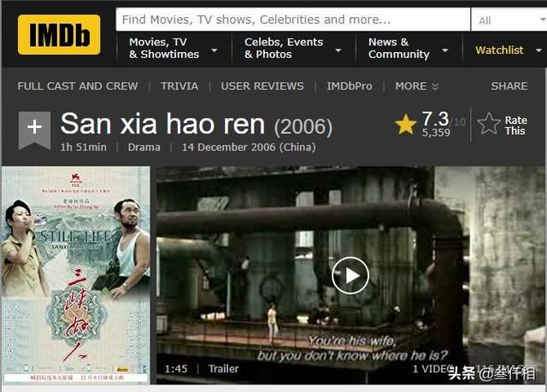
Task: Click the Drama genre link
Action: (144, 148)
